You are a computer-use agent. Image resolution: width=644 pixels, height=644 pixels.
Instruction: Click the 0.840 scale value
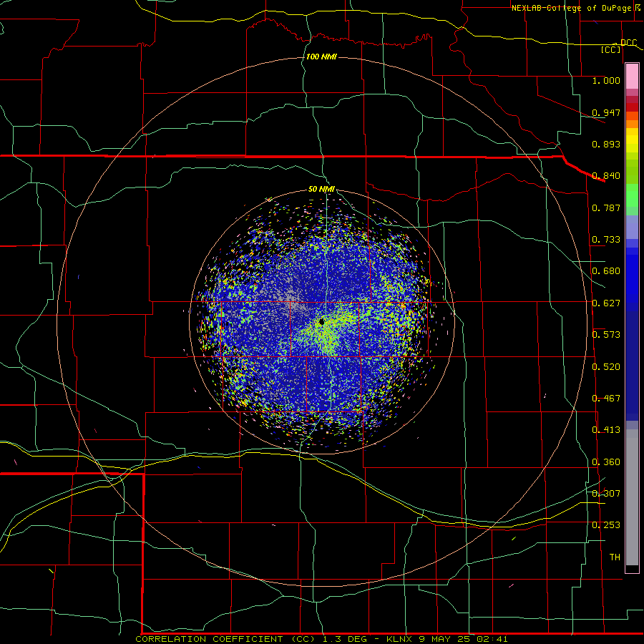[x=606, y=176]
